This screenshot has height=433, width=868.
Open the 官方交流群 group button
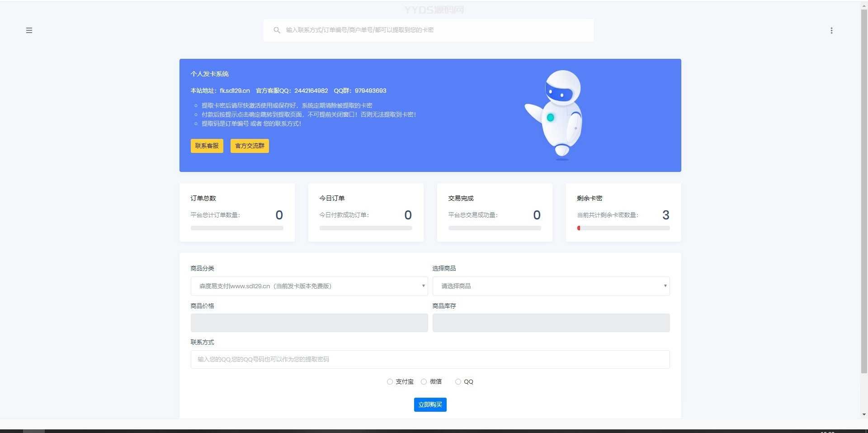click(x=250, y=146)
